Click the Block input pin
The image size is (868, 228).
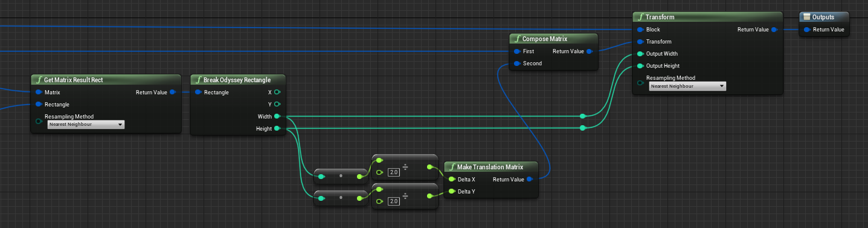click(x=640, y=29)
